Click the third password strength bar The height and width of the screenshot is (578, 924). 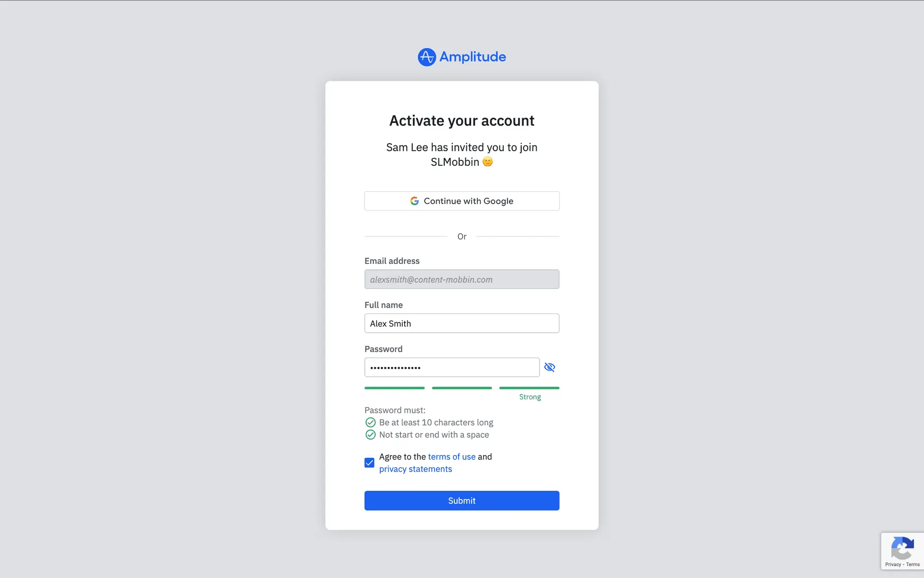point(529,388)
